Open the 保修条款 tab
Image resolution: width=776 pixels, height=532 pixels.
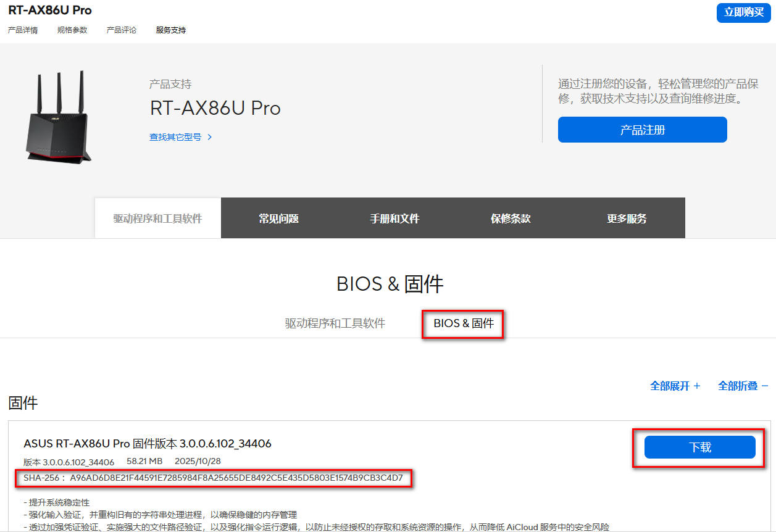(x=511, y=218)
